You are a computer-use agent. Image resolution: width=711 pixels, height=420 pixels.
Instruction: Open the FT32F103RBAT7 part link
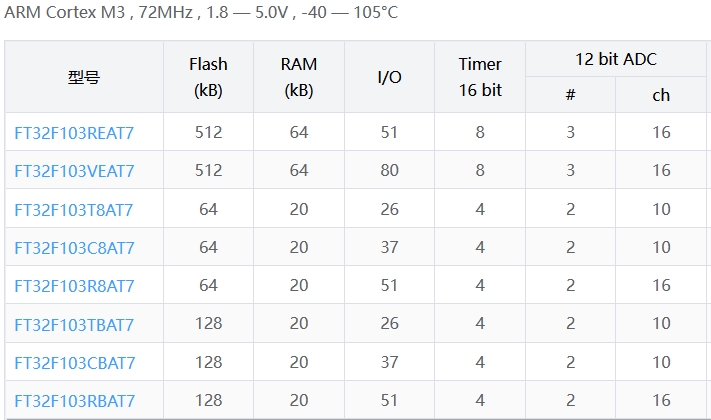74,401
